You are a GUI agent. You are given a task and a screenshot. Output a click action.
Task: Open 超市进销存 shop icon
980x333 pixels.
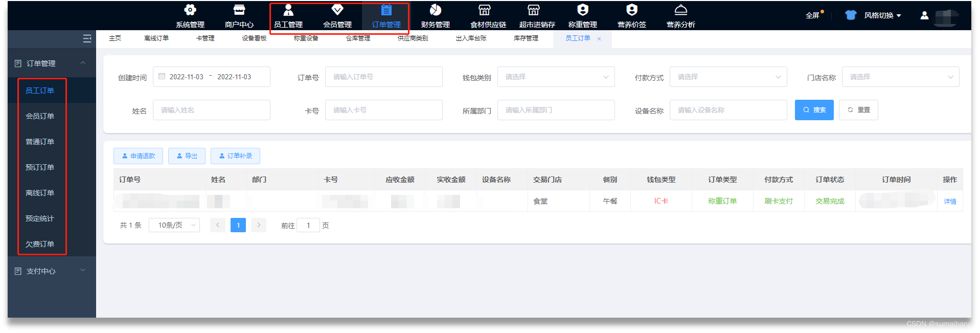[534, 10]
